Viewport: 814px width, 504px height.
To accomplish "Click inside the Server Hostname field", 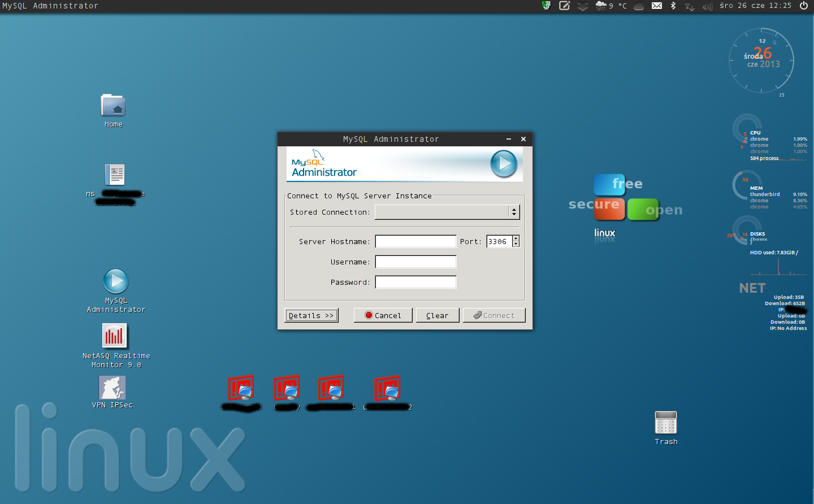I will (x=415, y=241).
